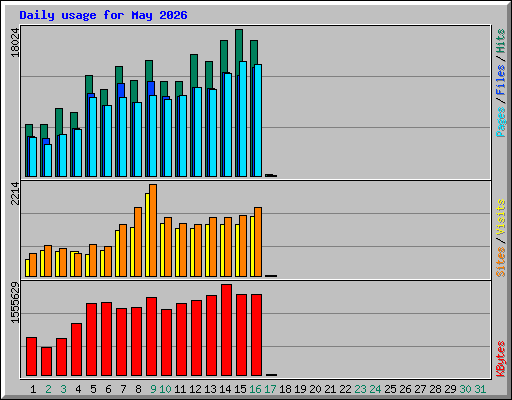Click the 18024 axis value
The width and height of the screenshot is (512, 400).
click(15, 42)
